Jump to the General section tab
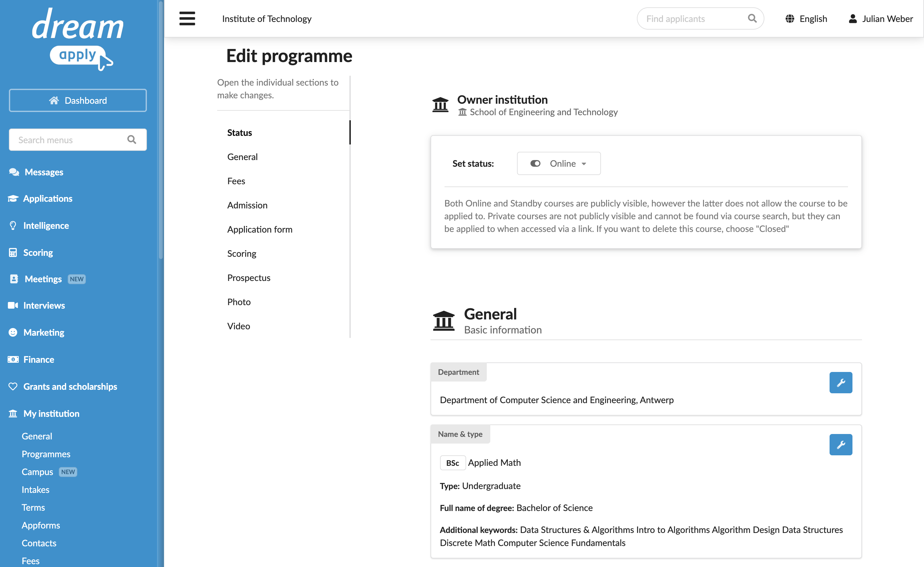 click(x=242, y=157)
